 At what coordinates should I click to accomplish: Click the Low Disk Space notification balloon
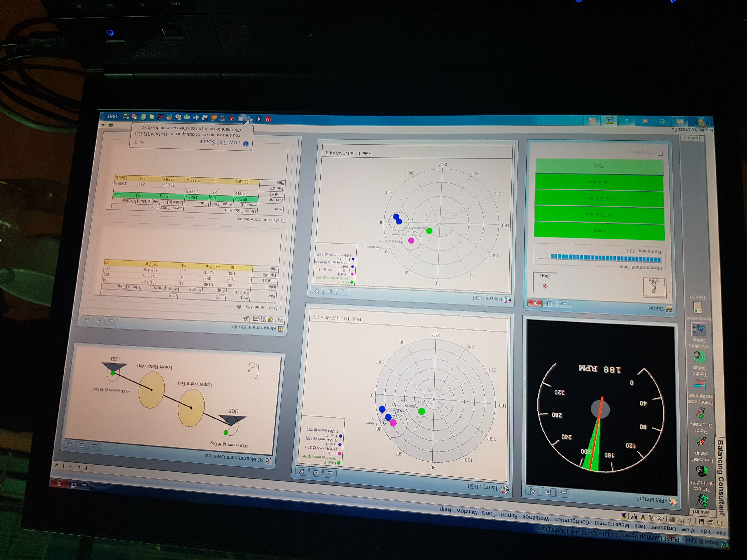191,136
